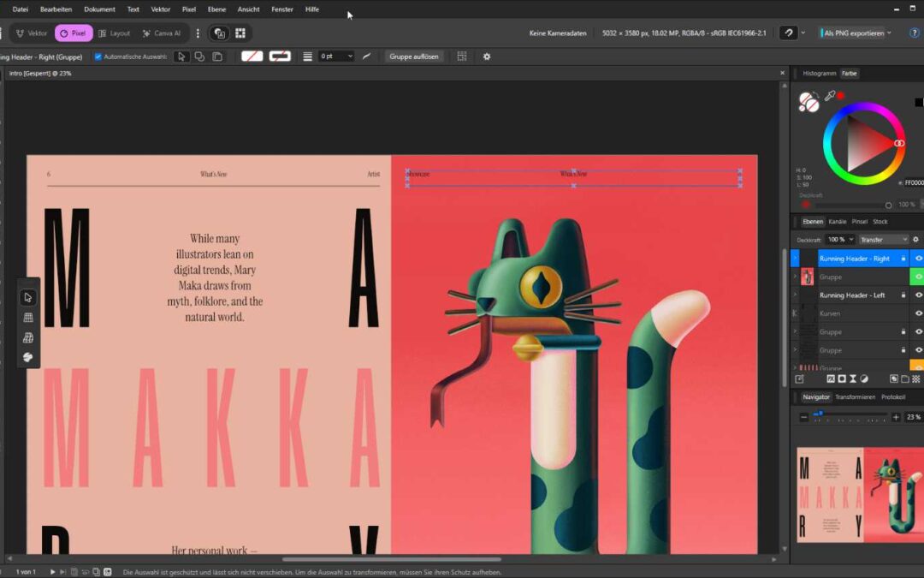This screenshot has height=578, width=924.
Task: Add a new pixel layer checkerboard icon
Action: [916, 379]
